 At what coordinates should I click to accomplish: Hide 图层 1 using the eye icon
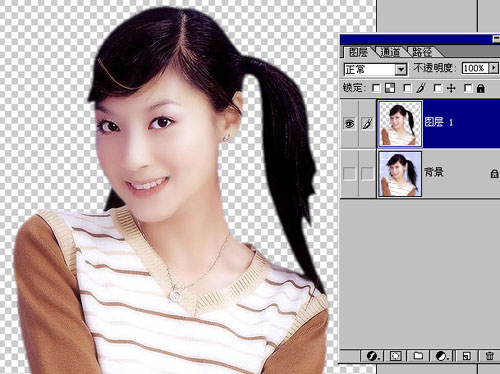[x=349, y=124]
